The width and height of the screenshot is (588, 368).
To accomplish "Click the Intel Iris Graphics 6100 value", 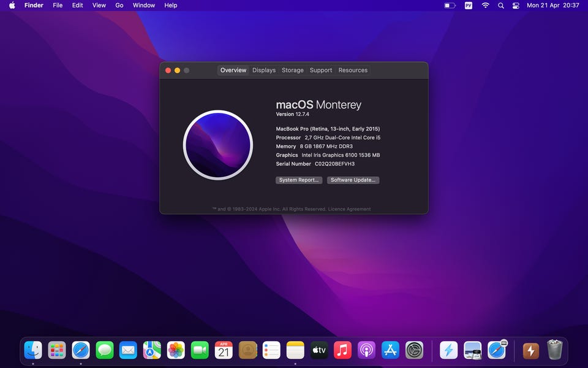I will click(x=341, y=155).
